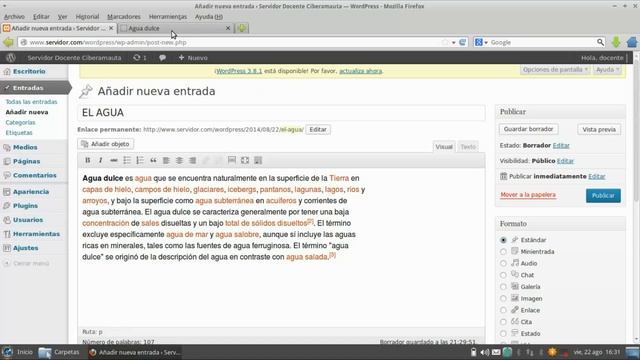Edit permalink with Editar button
The width and height of the screenshot is (640, 360).
[318, 129]
